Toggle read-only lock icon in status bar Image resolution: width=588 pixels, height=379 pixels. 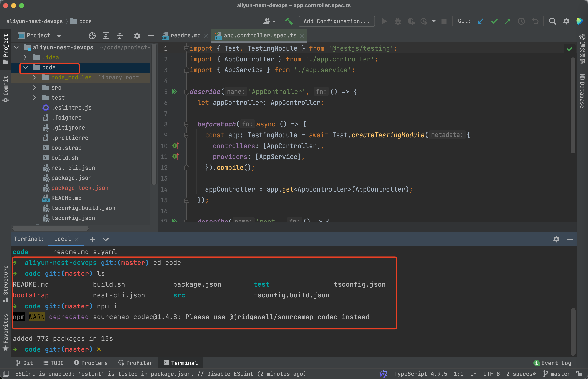point(579,374)
